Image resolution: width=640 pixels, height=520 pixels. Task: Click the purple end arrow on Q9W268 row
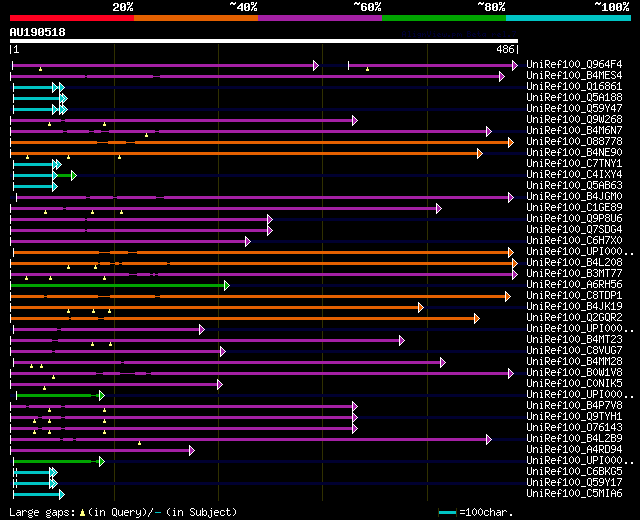click(x=355, y=120)
